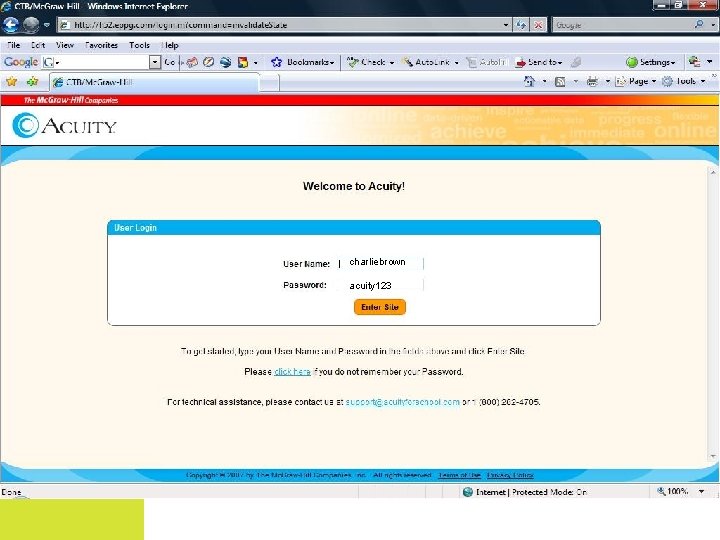
Task: Open the Send to dropdown
Action: point(539,62)
